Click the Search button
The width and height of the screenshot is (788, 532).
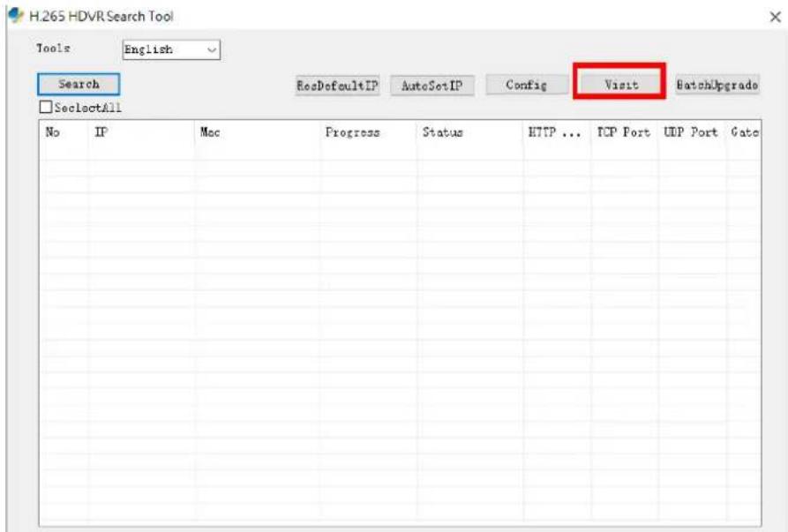[79, 85]
